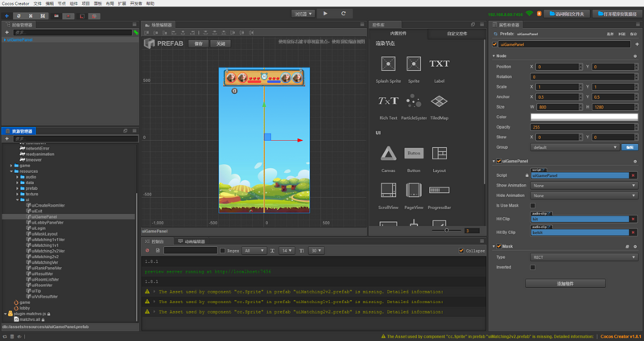Open the node Color swatch
The image size is (644, 341).
click(x=584, y=117)
